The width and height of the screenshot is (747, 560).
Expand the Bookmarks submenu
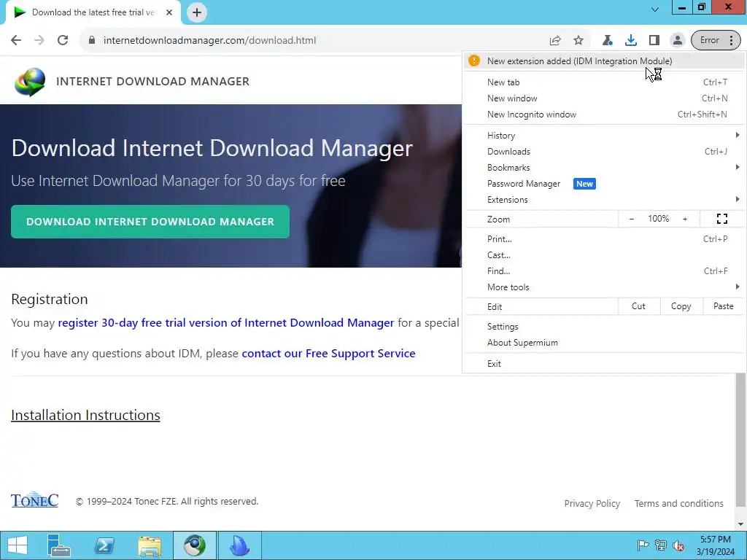point(604,168)
